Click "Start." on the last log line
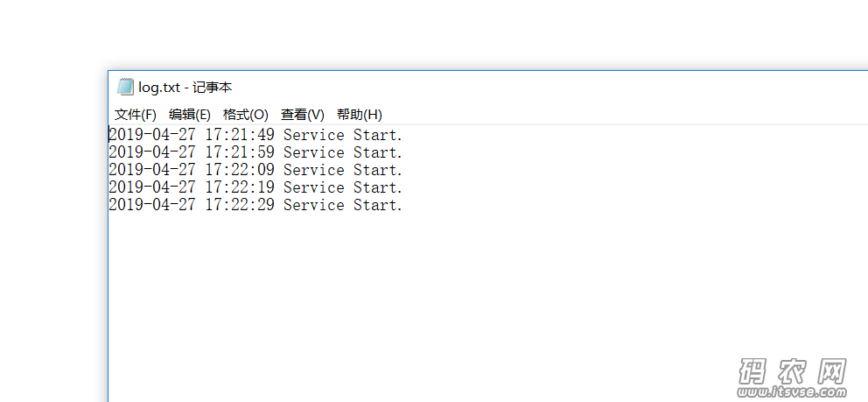868x402 pixels. (378, 205)
